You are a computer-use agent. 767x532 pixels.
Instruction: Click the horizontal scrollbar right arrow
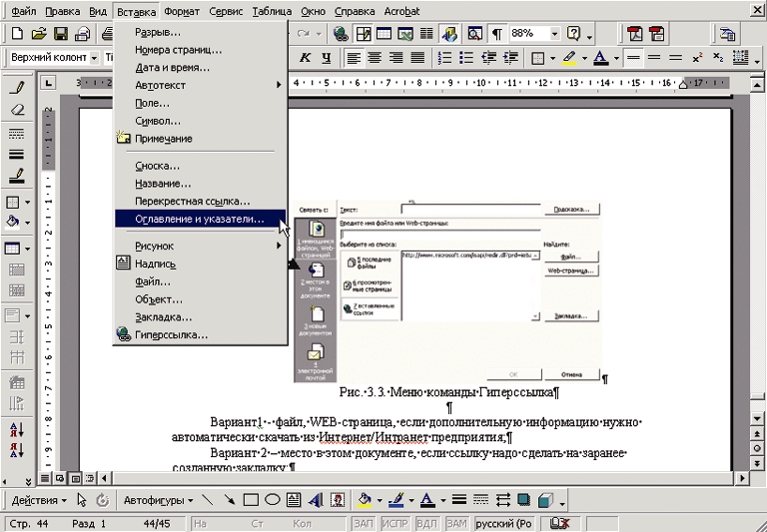coord(743,478)
